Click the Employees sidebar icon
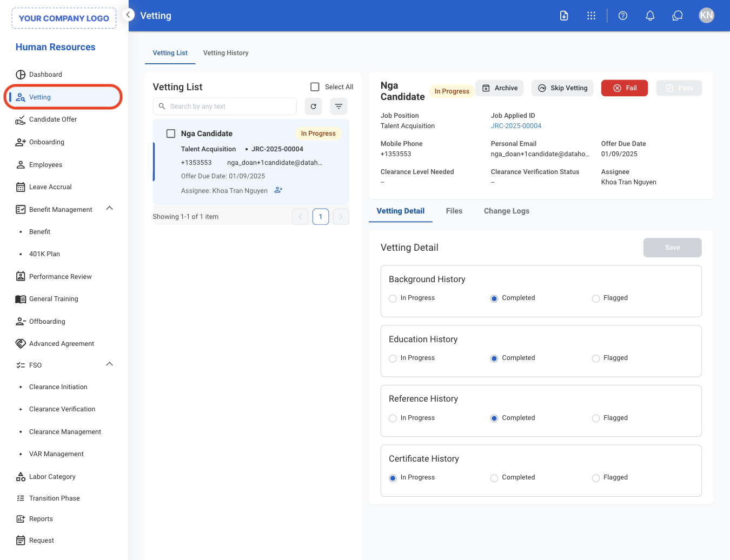The height and width of the screenshot is (560, 730). pos(21,165)
